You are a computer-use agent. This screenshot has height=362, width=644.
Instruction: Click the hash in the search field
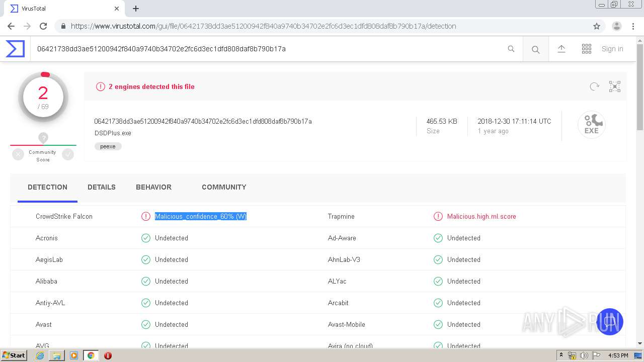click(162, 49)
